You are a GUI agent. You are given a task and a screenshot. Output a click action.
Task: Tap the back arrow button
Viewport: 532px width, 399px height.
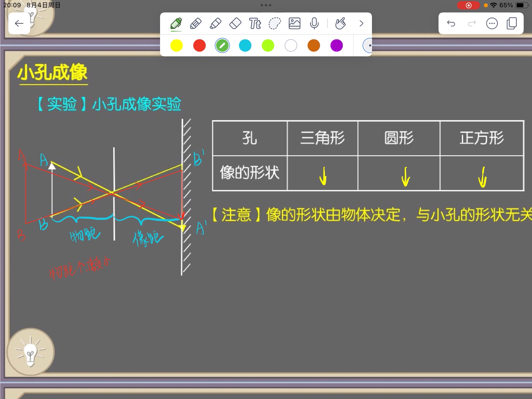19,23
